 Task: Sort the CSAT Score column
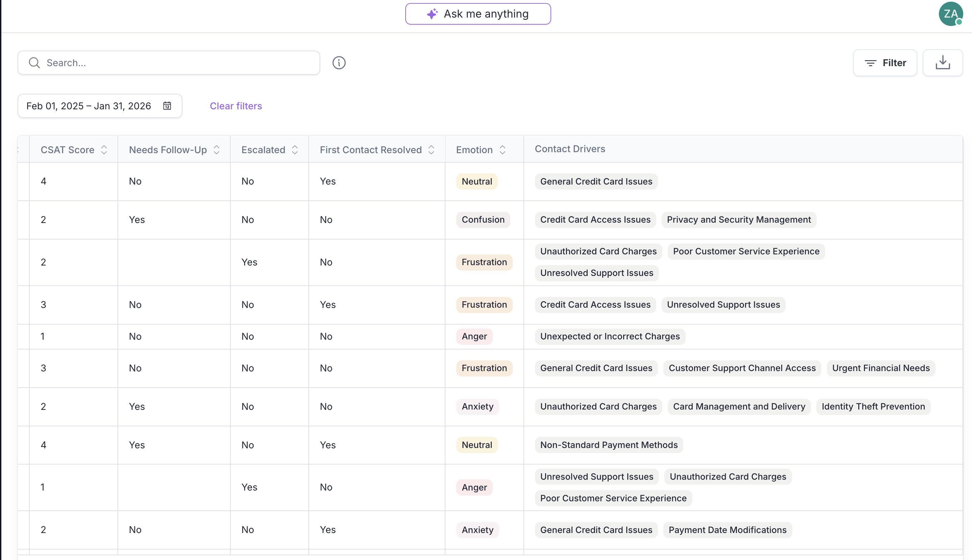click(x=104, y=150)
